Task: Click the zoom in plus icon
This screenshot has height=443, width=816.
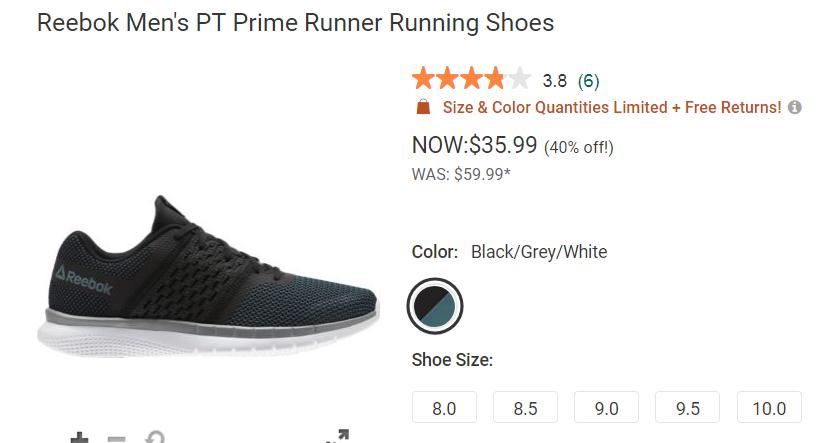Action: coord(78,438)
